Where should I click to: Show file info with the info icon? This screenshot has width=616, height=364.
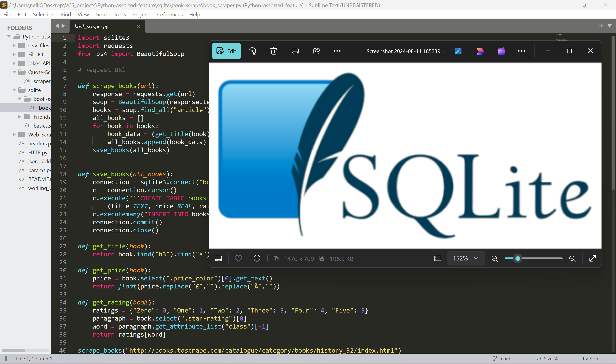click(x=257, y=258)
